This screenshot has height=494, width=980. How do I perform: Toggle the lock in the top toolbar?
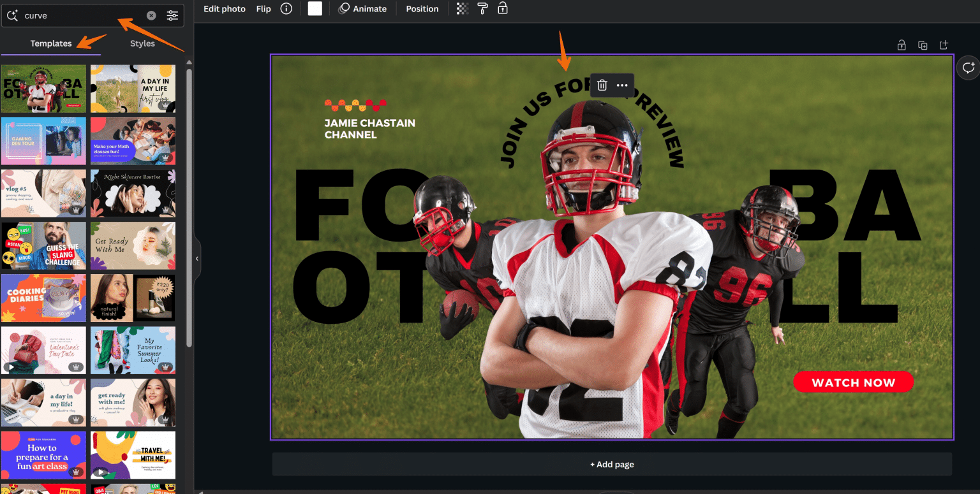pos(503,9)
